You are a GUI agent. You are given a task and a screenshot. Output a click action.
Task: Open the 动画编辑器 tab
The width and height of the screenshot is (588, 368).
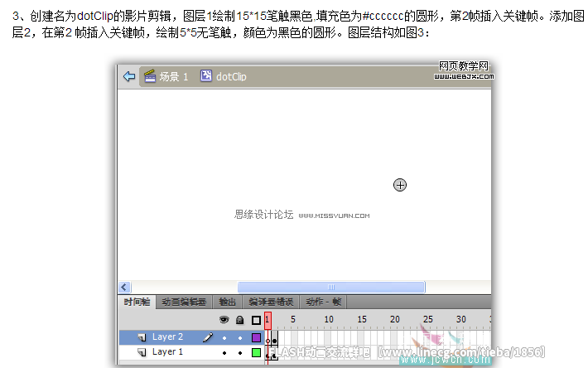click(x=184, y=303)
